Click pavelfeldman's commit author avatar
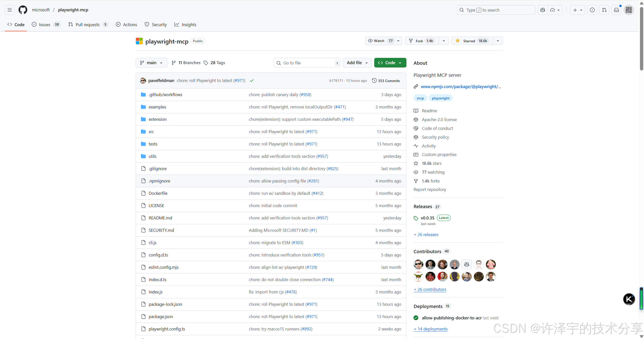 (143, 81)
